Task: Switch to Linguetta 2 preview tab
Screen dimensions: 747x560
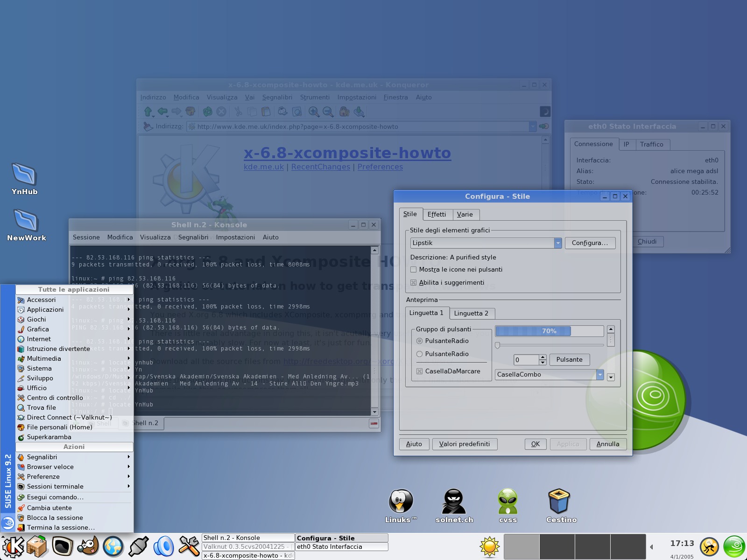Action: tap(471, 314)
